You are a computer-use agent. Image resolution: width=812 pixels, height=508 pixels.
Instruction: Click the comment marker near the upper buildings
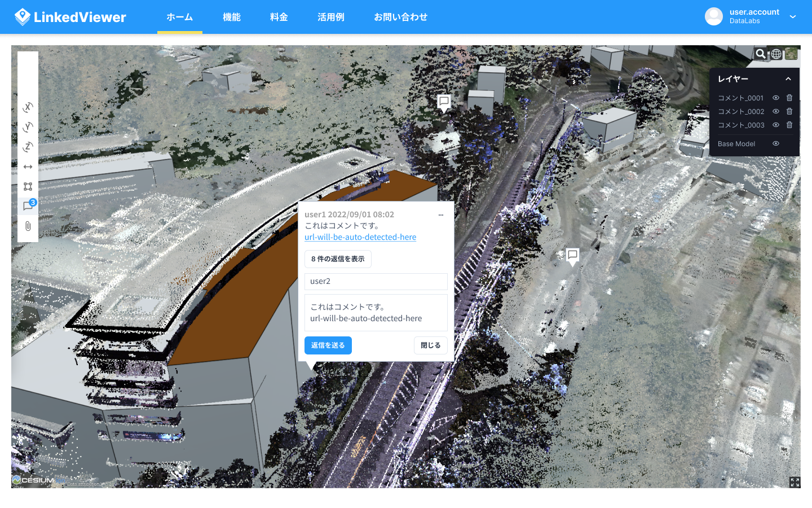point(444,103)
